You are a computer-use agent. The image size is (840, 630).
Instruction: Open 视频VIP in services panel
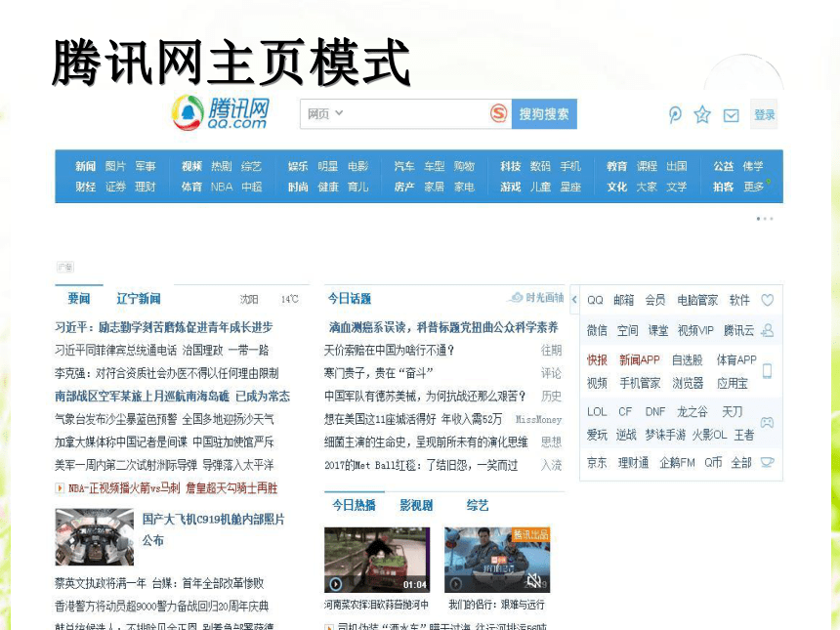pos(695,330)
